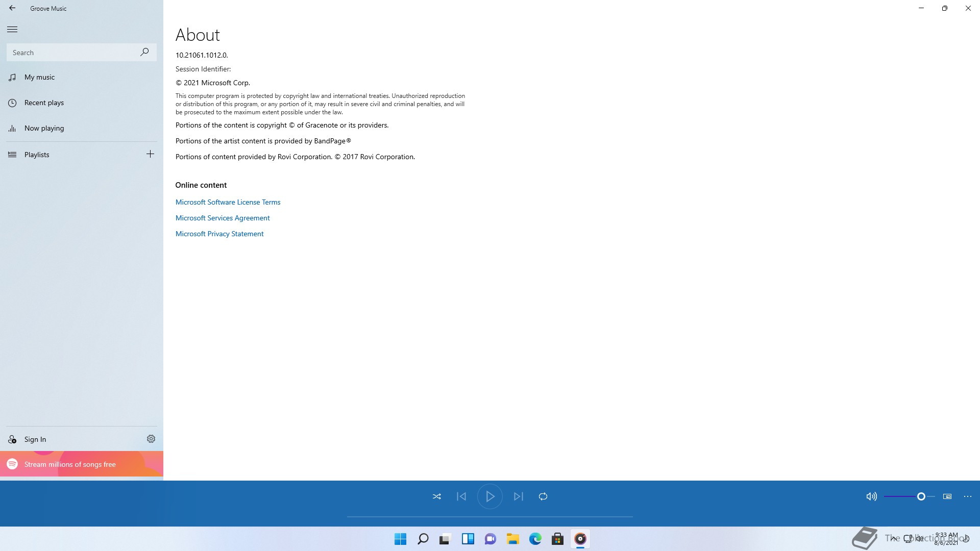Minimize the Groove Music window

coord(921,8)
